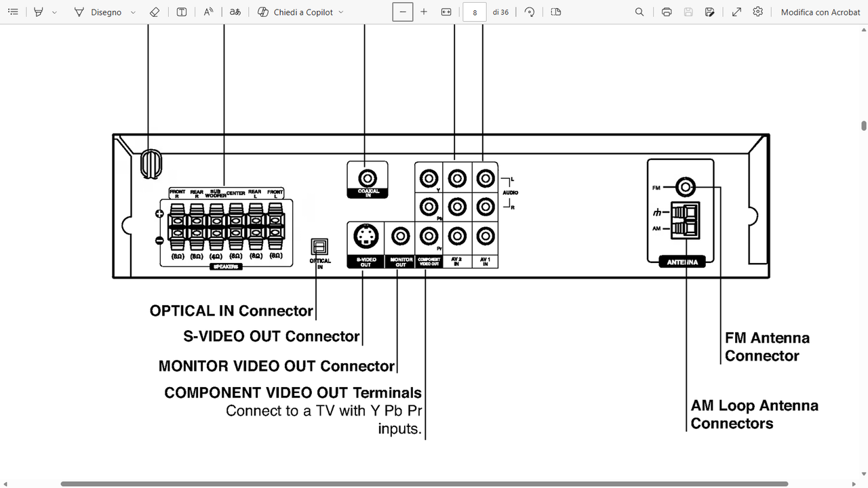This screenshot has width=868, height=488.
Task: Zoom in with the plus button
Action: tap(424, 12)
